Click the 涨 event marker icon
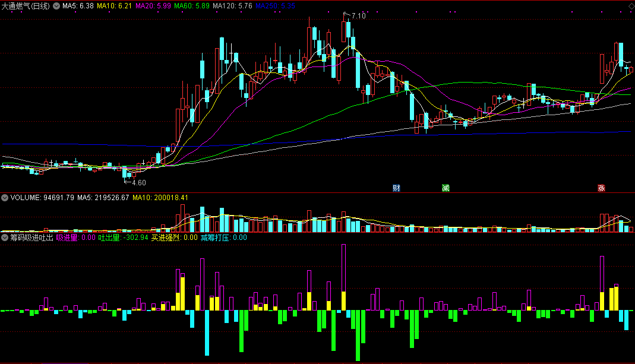Image resolution: width=635 pixels, height=364 pixels. [601, 188]
